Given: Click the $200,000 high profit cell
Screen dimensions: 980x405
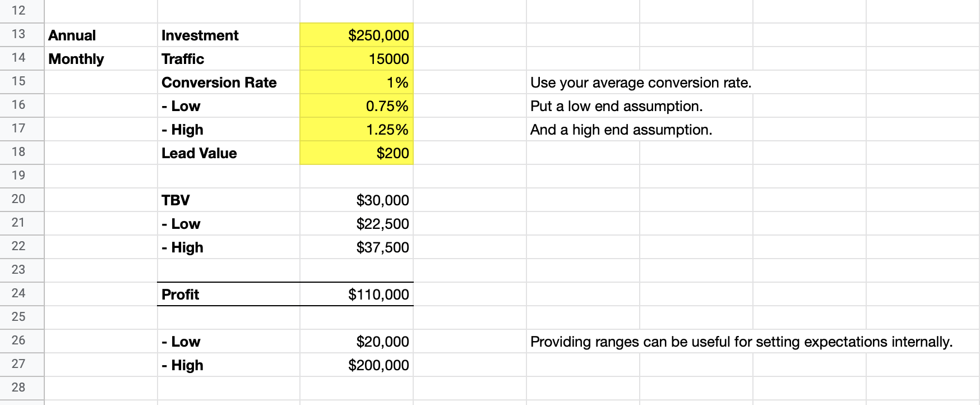Looking at the screenshot, I should [357, 365].
